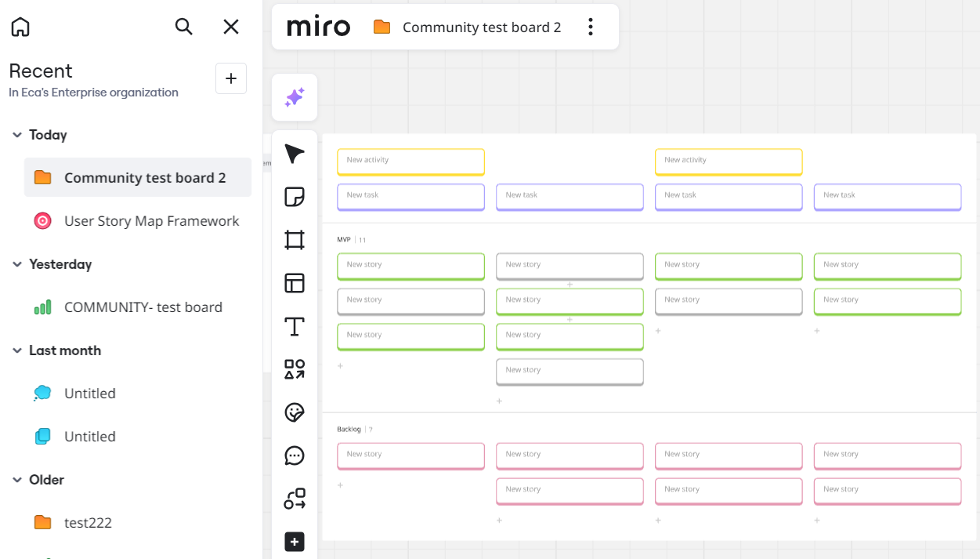This screenshot has width=980, height=559.
Task: Click board title Community test board 2 in header
Action: (482, 27)
